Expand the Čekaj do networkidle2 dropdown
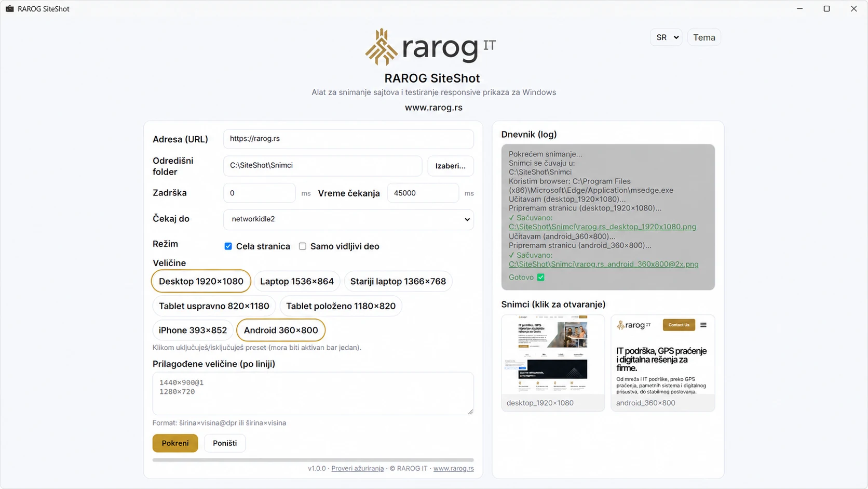 348,219
